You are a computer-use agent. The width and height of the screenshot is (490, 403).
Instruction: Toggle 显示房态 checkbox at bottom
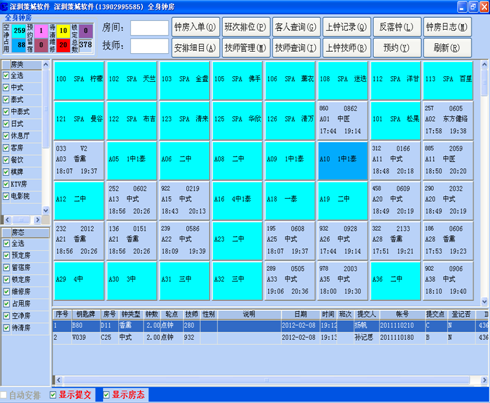[x=106, y=395]
